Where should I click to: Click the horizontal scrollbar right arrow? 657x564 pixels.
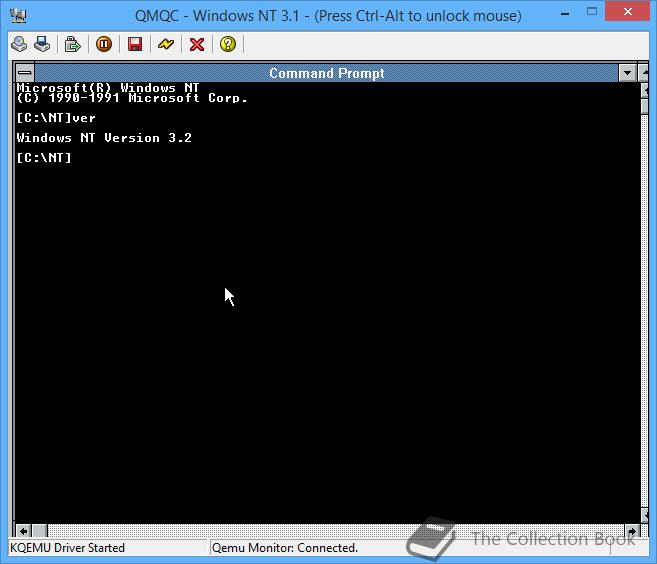tap(632, 531)
